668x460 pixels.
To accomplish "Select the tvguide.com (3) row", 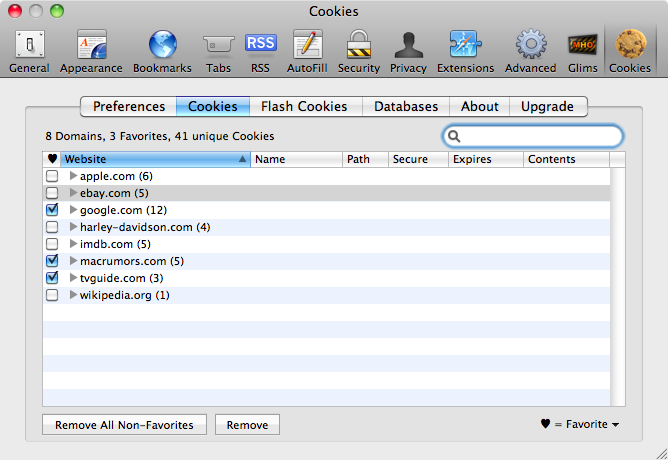I will coord(326,278).
